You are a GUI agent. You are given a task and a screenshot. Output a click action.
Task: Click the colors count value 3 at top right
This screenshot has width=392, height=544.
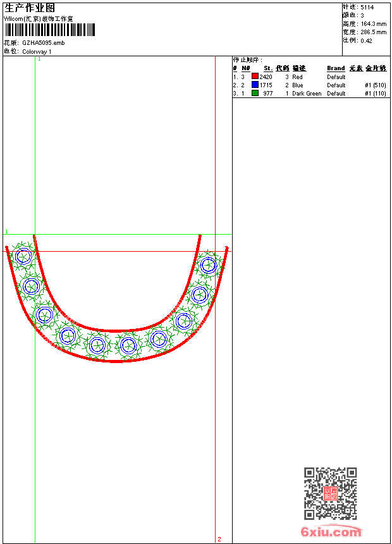[x=362, y=16]
